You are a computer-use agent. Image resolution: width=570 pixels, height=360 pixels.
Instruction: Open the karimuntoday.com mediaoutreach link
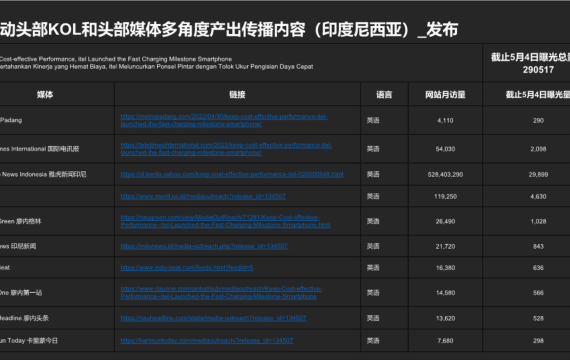coord(206,341)
